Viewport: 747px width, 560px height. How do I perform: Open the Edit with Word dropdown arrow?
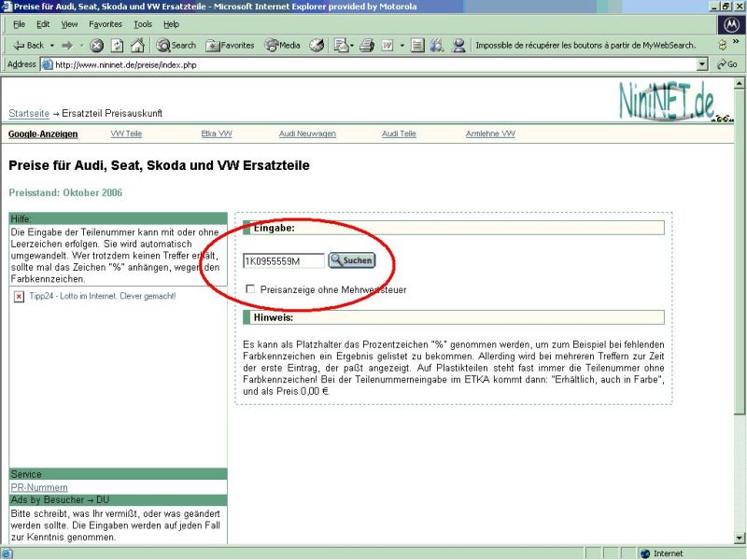402,46
